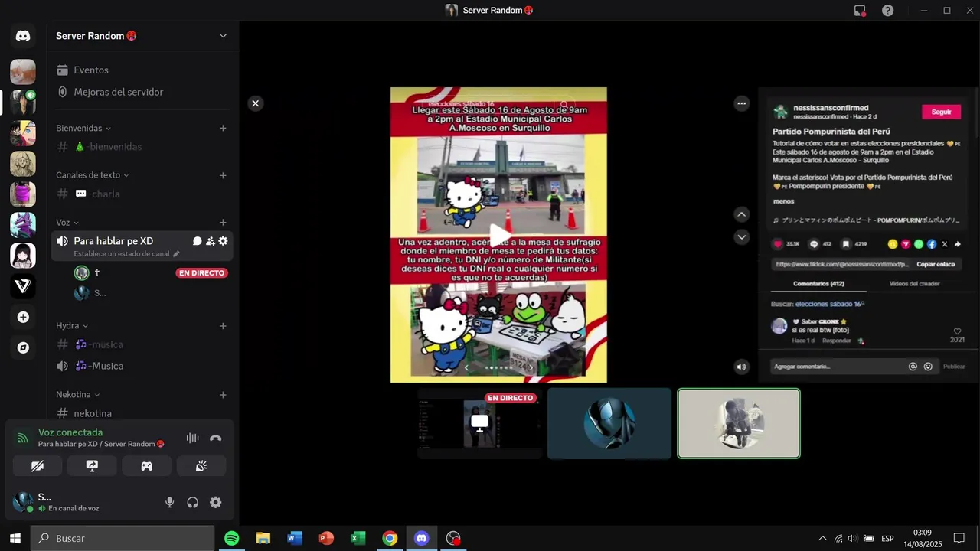Turn on camera in voice panel
Image resolution: width=980 pixels, height=551 pixels.
(x=38, y=466)
